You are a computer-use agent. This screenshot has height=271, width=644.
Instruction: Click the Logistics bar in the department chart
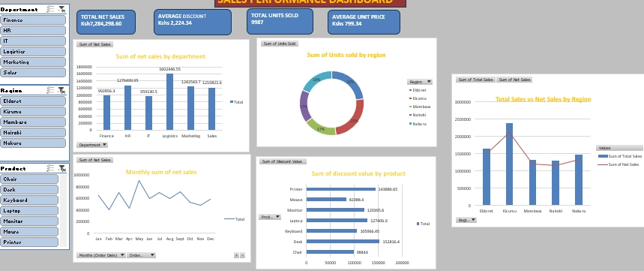[x=169, y=101]
